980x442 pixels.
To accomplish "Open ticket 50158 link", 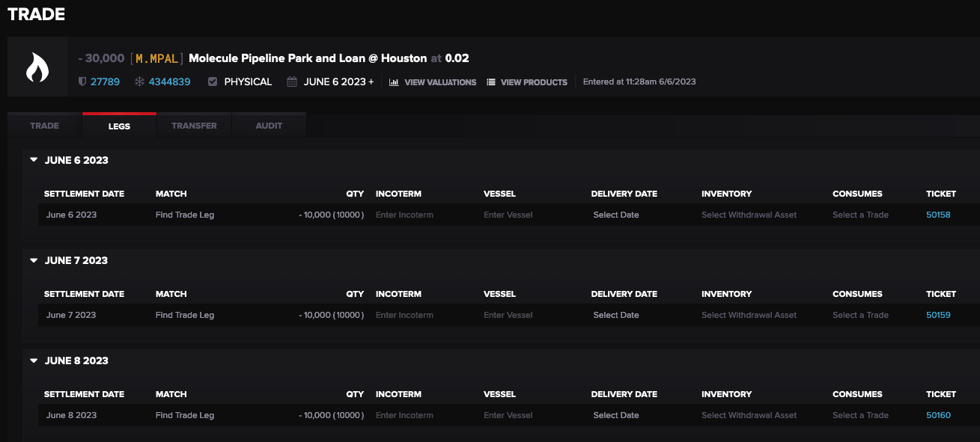I will pyautogui.click(x=938, y=215).
